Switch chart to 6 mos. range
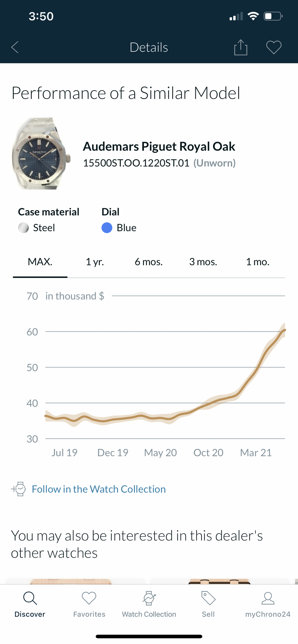298x644 pixels. (x=149, y=262)
